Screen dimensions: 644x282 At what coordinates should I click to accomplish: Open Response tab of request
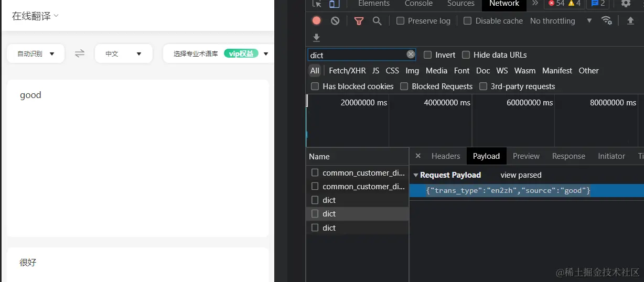pyautogui.click(x=568, y=156)
